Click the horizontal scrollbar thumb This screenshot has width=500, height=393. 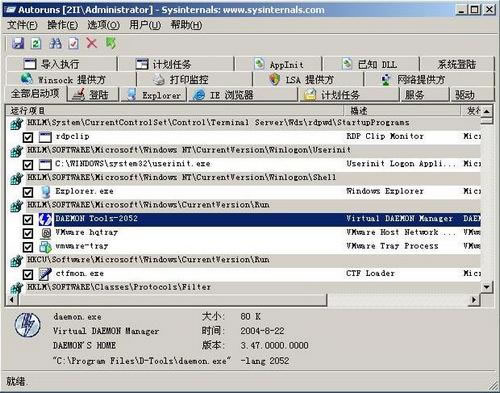tap(172, 300)
